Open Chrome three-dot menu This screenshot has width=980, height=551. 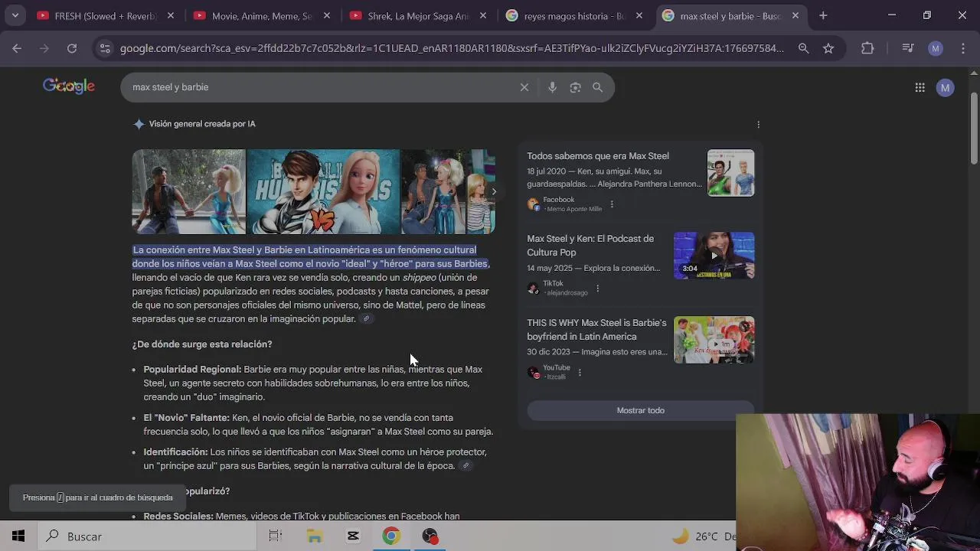(962, 48)
